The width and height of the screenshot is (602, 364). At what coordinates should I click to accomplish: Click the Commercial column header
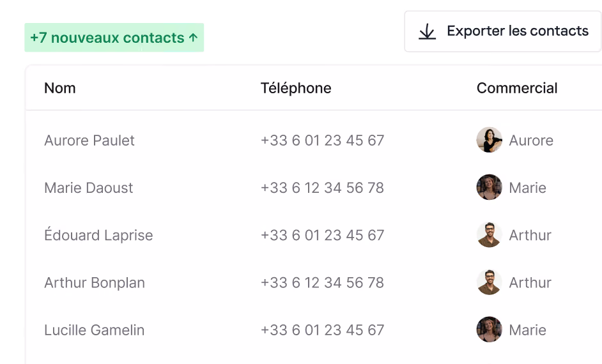point(517,88)
